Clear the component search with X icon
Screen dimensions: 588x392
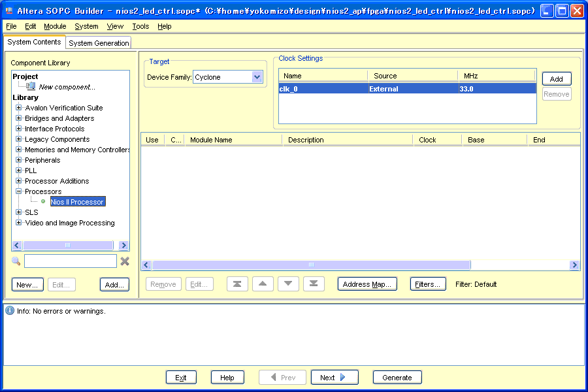coord(125,261)
